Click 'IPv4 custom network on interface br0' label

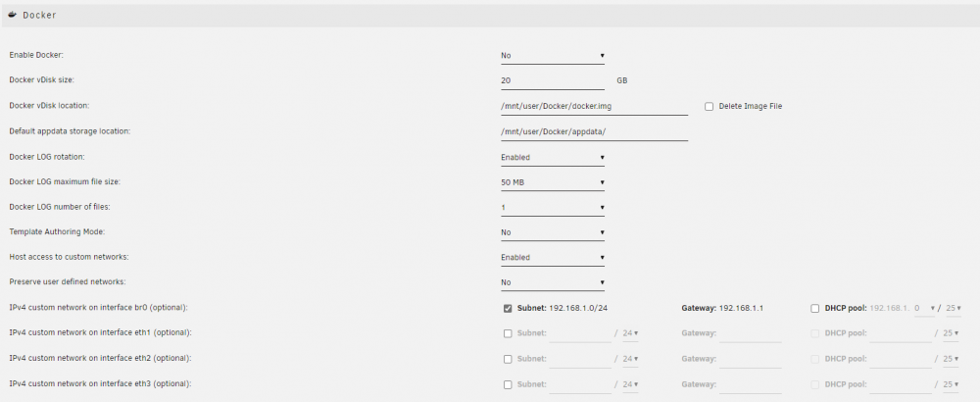click(x=99, y=308)
